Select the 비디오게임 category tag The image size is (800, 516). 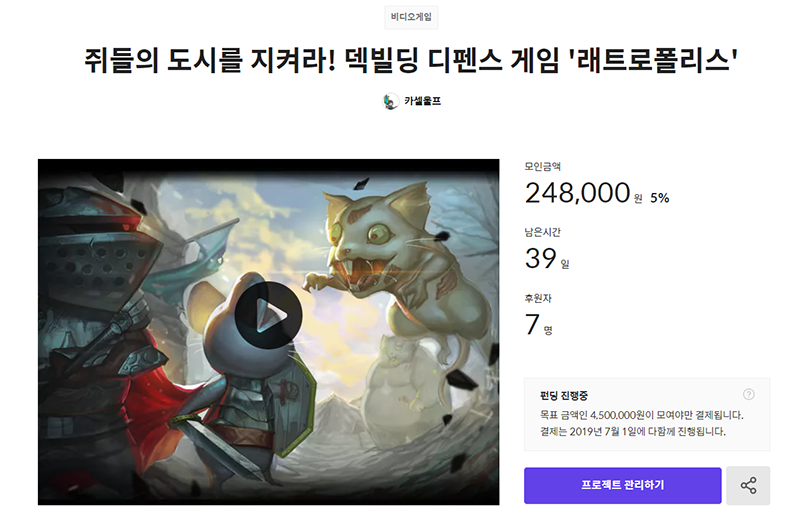(x=411, y=17)
